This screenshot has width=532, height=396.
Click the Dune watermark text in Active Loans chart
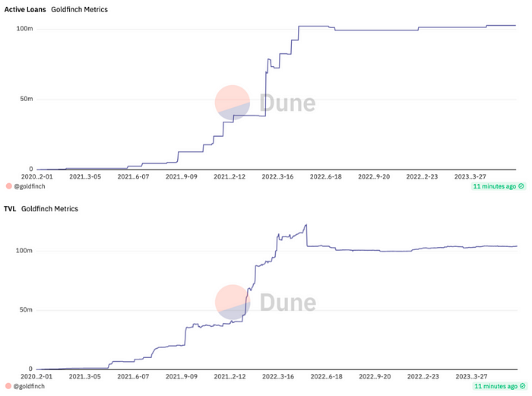tap(287, 103)
